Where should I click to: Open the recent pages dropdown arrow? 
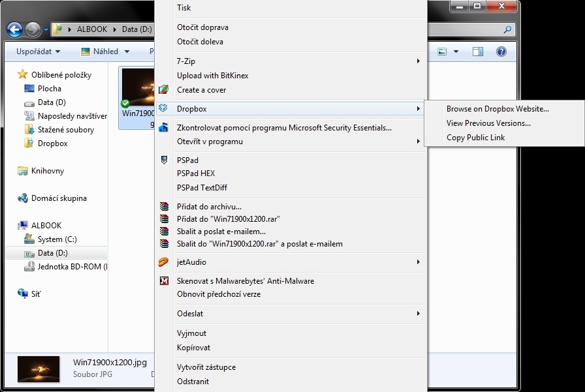[46, 29]
